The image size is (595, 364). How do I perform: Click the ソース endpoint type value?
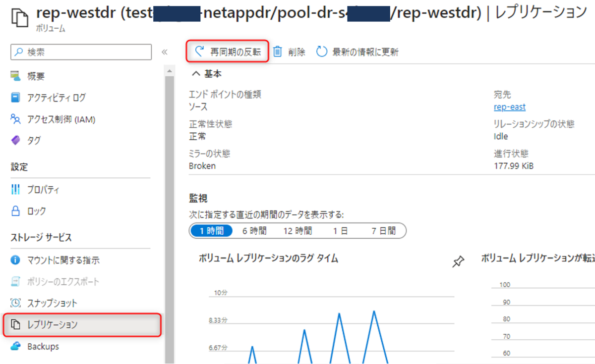click(x=198, y=107)
